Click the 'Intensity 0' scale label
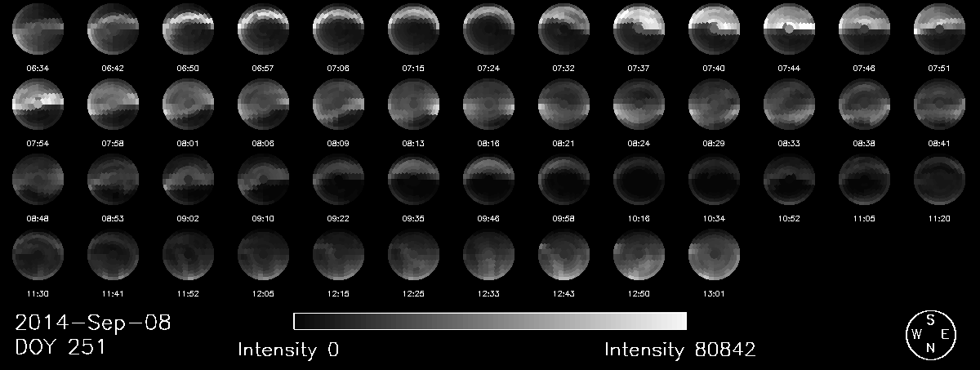The height and width of the screenshot is (370, 980). (288, 350)
